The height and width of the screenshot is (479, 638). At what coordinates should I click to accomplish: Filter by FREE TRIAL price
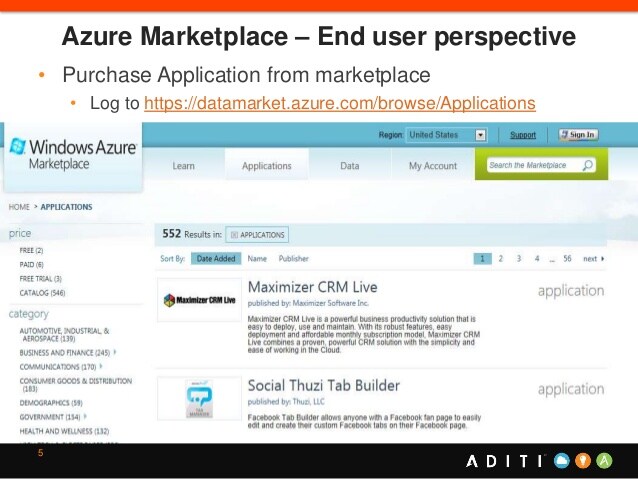[41, 279]
